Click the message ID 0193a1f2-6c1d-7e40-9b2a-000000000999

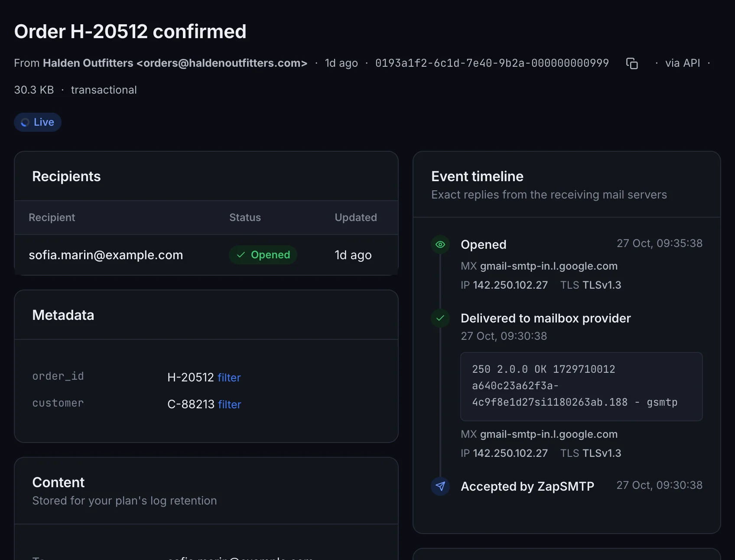(492, 63)
